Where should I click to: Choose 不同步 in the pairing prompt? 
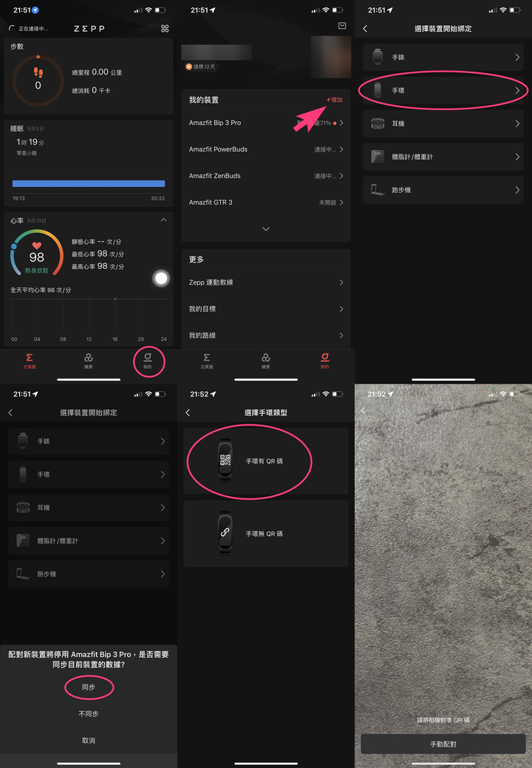[x=89, y=713]
